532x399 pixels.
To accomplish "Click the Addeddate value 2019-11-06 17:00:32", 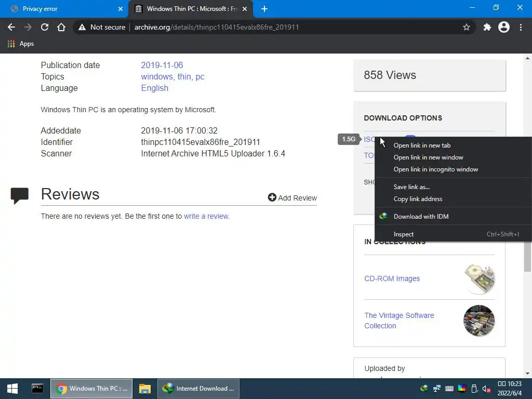I will point(179,130).
